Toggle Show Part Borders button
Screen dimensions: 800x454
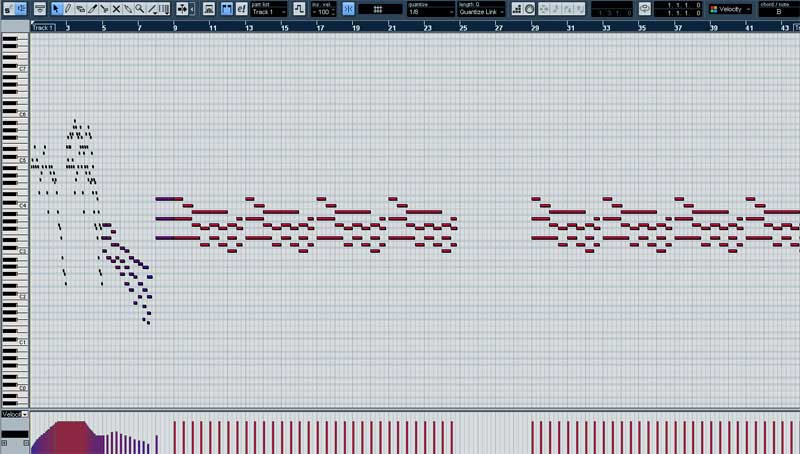209,9
